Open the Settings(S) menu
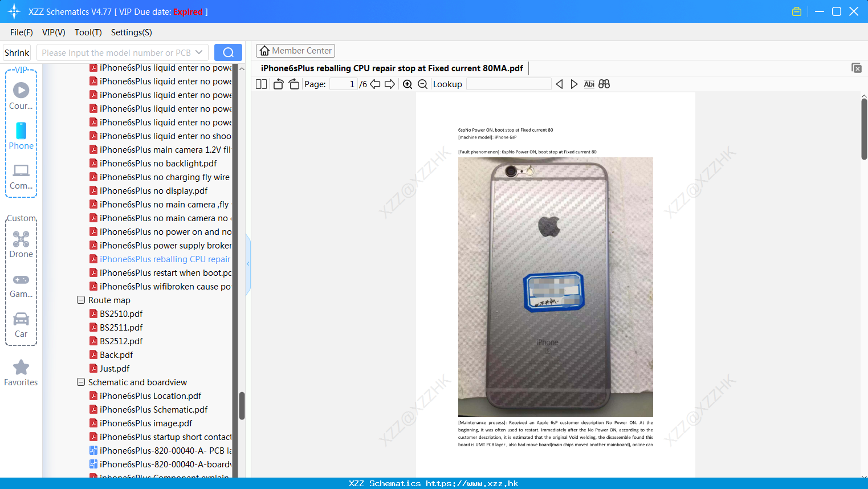This screenshot has width=868, height=489. [132, 32]
